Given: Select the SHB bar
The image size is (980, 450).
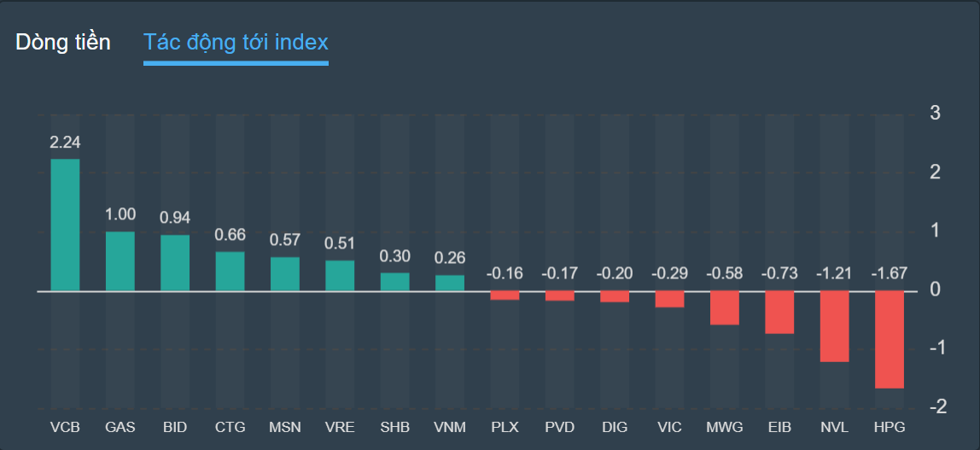Looking at the screenshot, I should pos(394,282).
